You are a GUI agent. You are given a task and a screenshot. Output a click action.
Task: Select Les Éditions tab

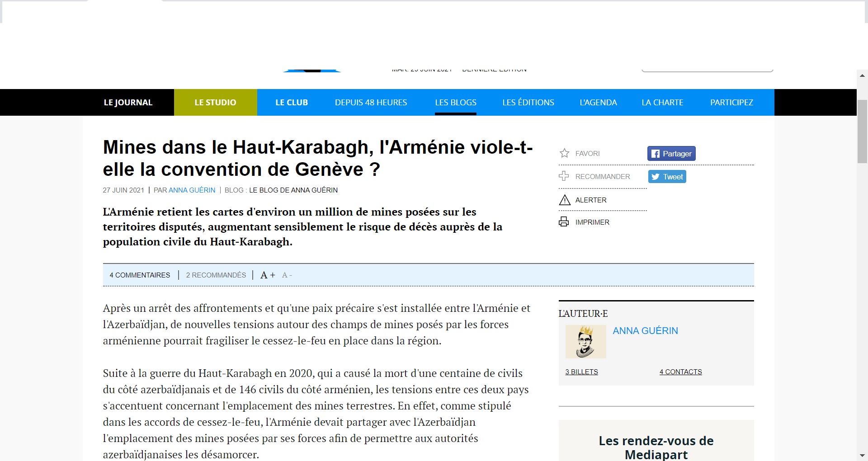point(528,102)
